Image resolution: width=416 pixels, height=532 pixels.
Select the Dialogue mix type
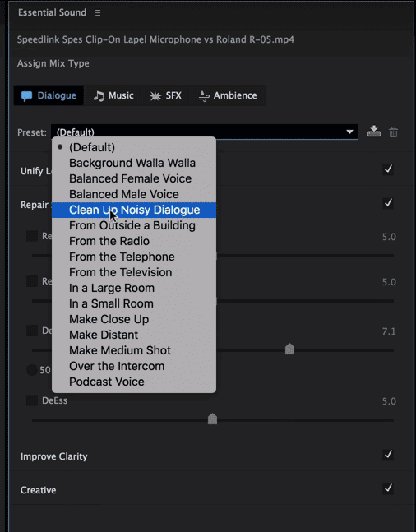tap(49, 95)
